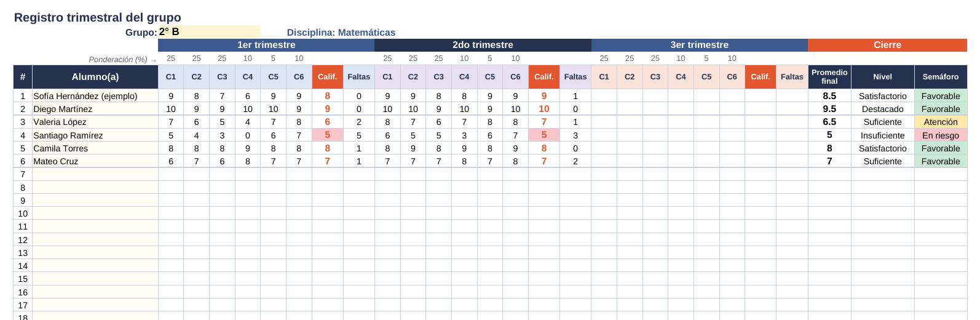Screen dimensions: 980x320
Task: Click the orange Cierre header
Action: [x=887, y=45]
